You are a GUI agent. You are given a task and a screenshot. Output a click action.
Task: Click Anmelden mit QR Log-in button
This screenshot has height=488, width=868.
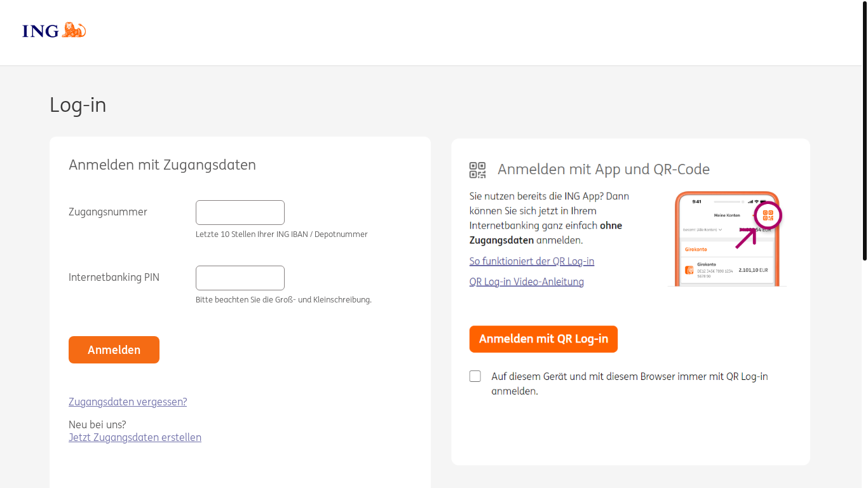pyautogui.click(x=543, y=339)
